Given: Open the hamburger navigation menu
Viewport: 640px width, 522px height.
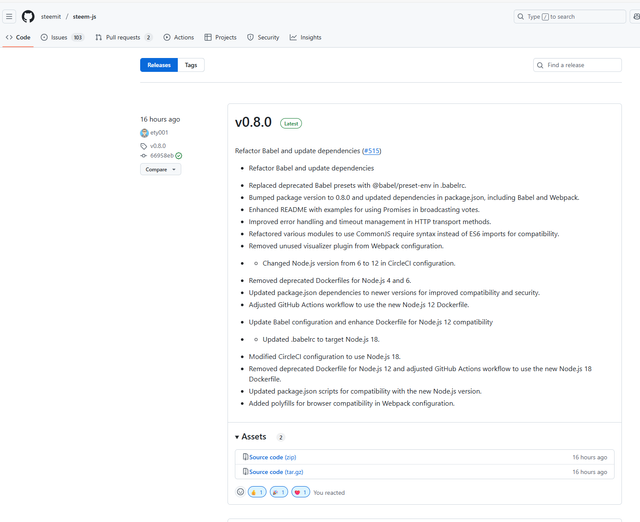Looking at the screenshot, I should tap(9, 17).
